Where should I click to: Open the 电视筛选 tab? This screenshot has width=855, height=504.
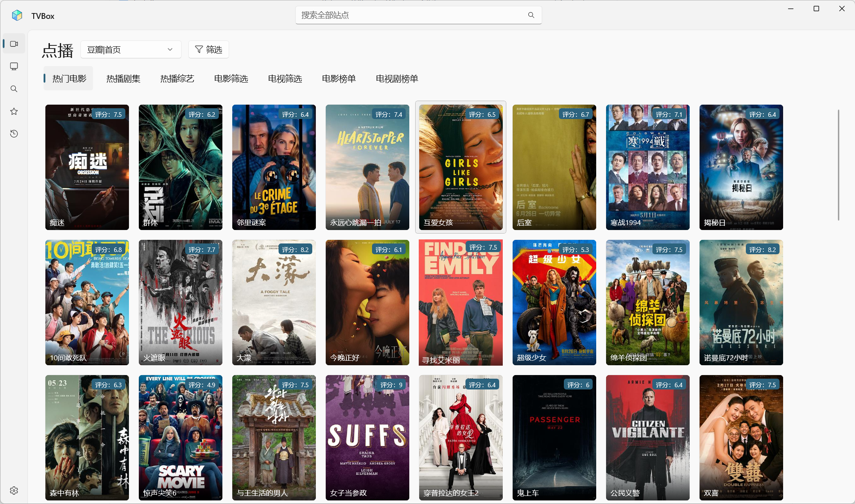pos(285,79)
